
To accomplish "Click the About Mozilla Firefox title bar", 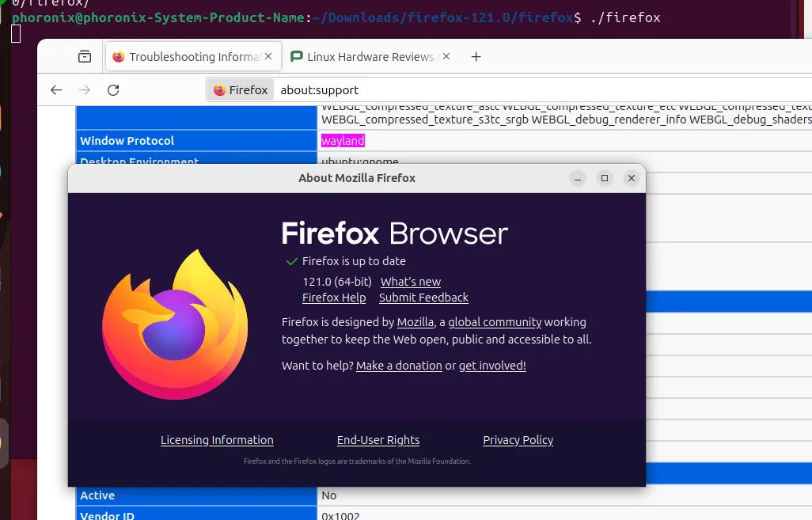I will [x=357, y=178].
